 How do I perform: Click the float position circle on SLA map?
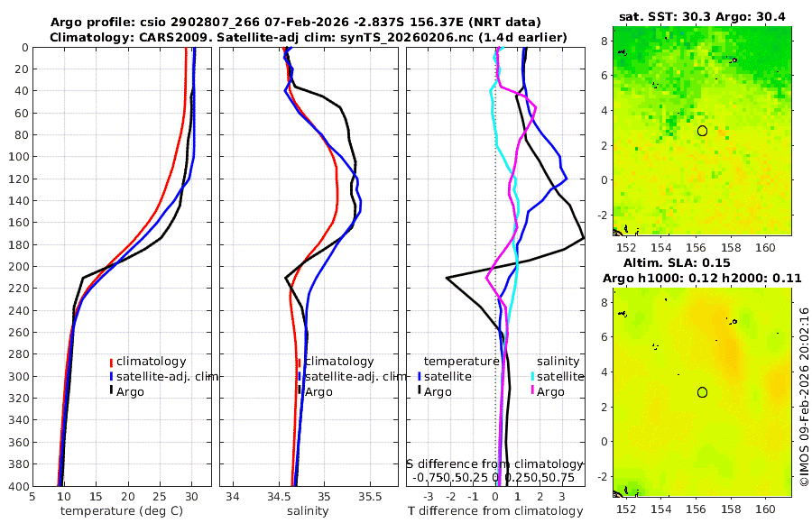(702, 392)
